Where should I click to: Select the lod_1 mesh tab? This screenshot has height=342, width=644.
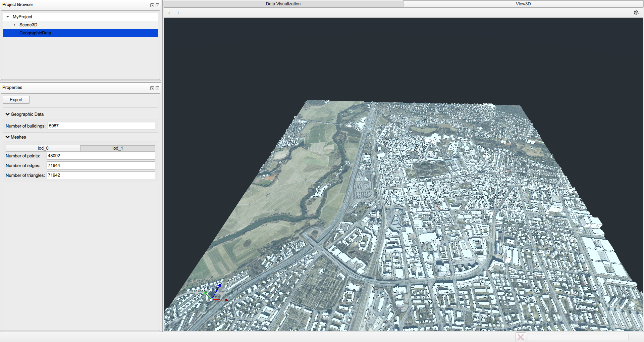tap(118, 148)
